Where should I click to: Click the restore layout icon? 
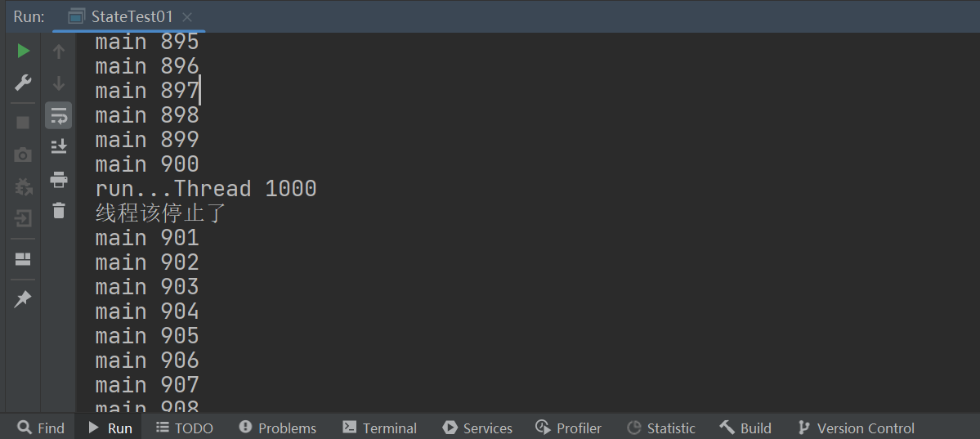tap(23, 259)
